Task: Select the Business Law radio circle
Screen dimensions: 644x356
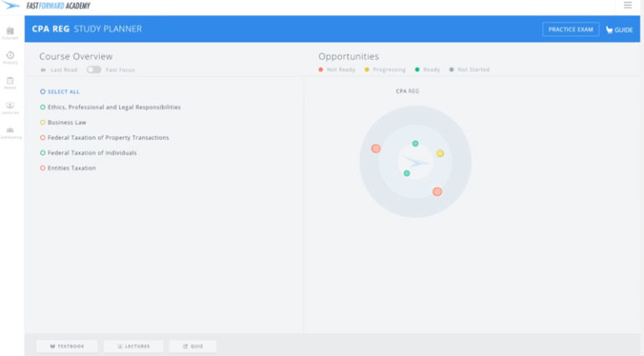Action: coord(43,123)
